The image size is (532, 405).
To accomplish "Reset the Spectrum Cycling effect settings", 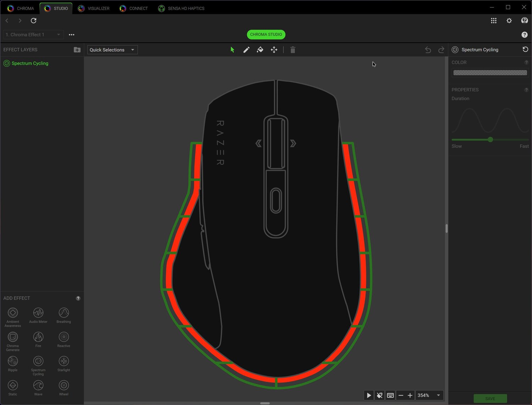I will (525, 49).
